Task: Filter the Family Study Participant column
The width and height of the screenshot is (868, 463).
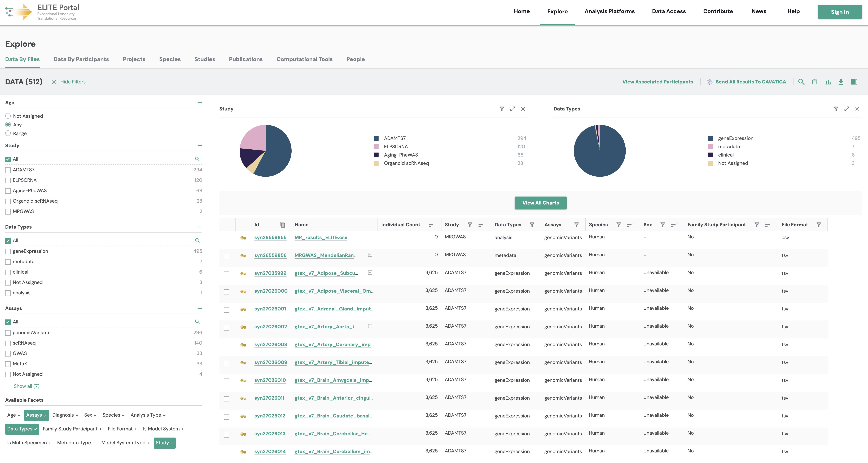Action: pos(756,225)
